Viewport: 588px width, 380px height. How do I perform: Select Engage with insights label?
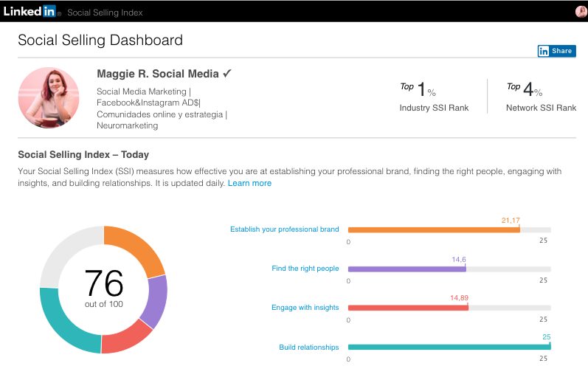coord(305,307)
